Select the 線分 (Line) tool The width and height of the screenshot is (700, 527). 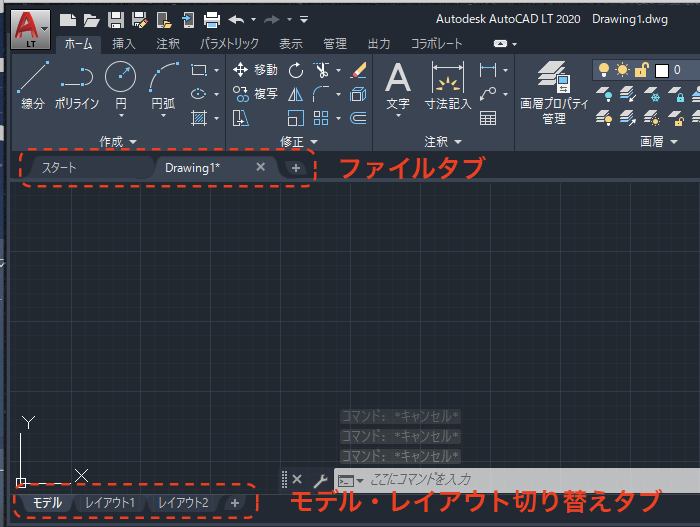click(x=33, y=87)
